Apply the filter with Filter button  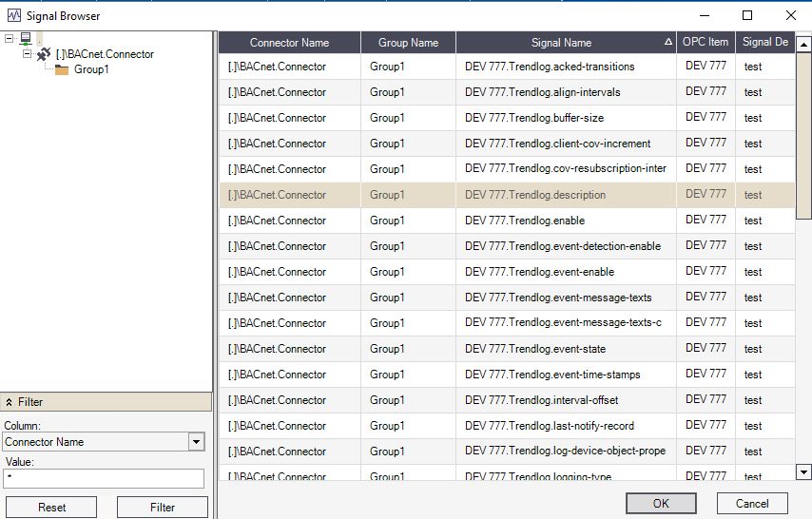click(x=163, y=508)
